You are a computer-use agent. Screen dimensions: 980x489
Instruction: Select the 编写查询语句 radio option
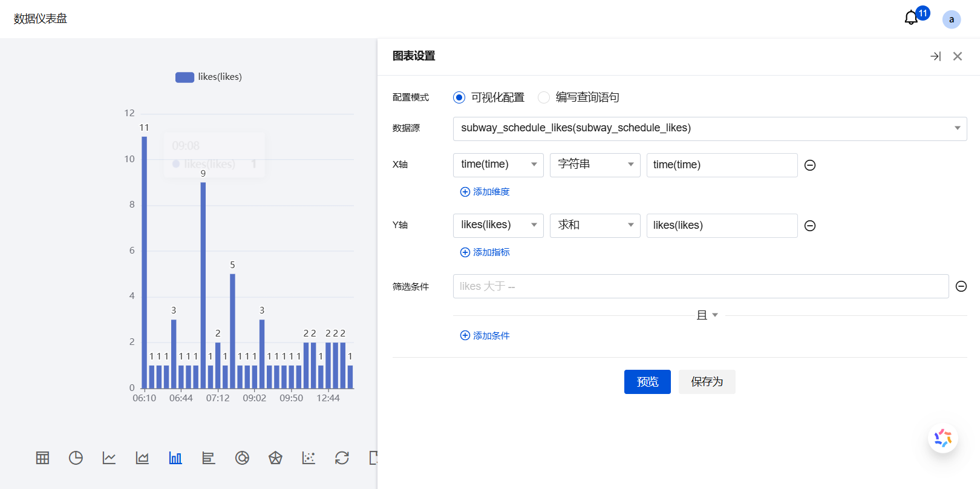[x=544, y=97]
